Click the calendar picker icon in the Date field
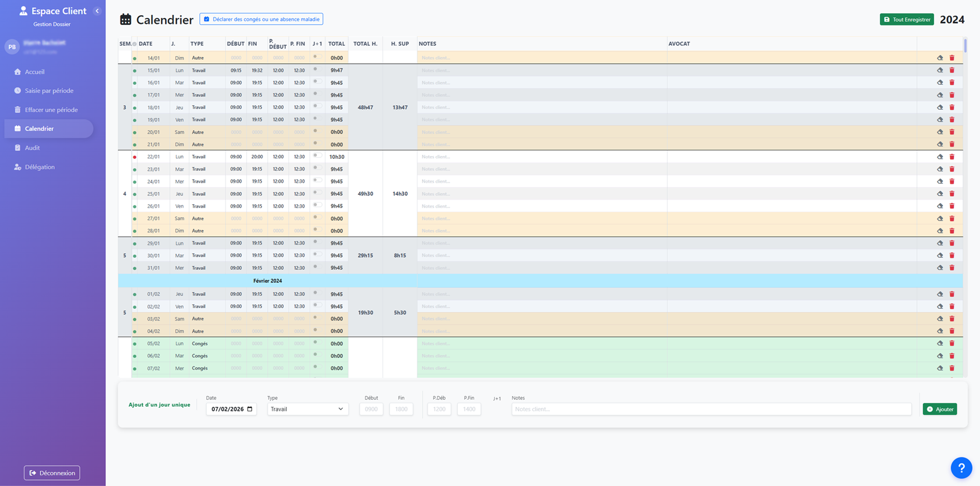 (x=250, y=409)
